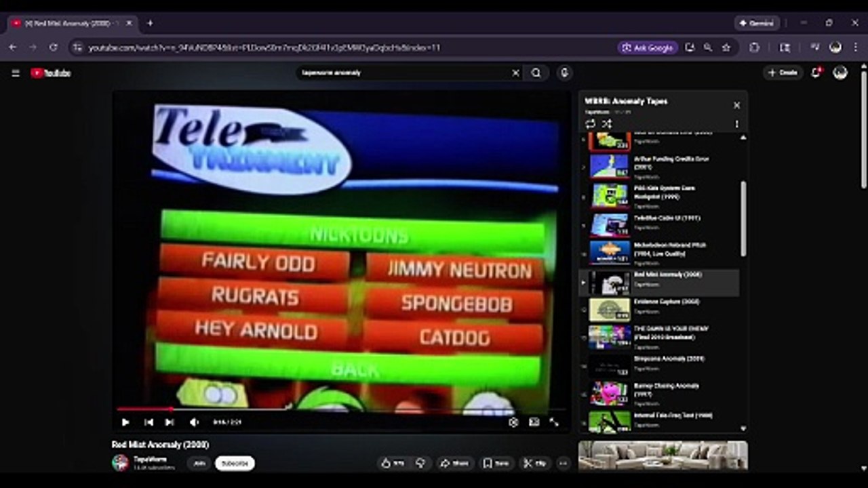Screen dimensions: 868x488
Task: Focus the browser address bar URL
Action: pyautogui.click(x=264, y=47)
